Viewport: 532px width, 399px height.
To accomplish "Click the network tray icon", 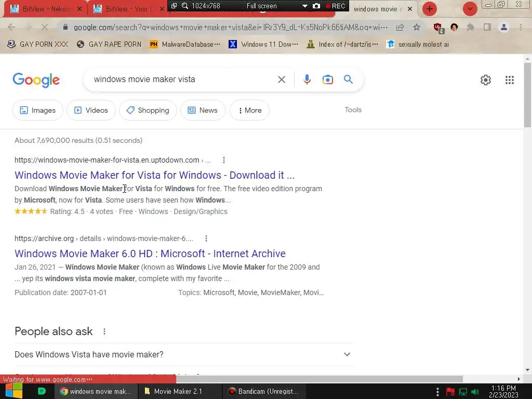I will [x=463, y=392].
